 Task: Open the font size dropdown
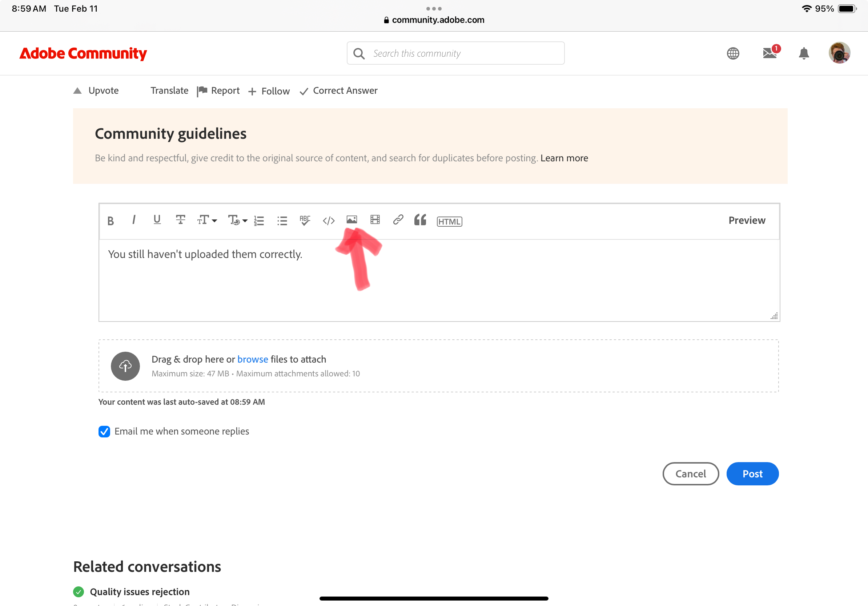pos(206,220)
